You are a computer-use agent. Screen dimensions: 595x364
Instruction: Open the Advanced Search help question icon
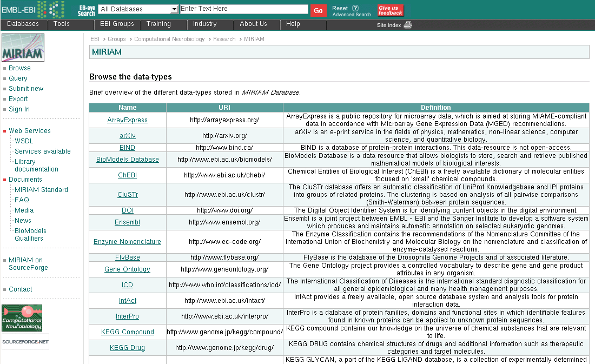[x=355, y=8]
